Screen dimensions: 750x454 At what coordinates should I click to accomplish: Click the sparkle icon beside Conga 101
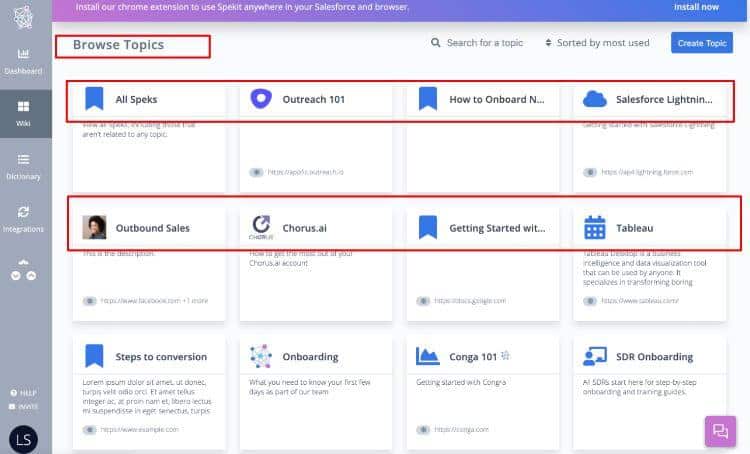pos(505,355)
